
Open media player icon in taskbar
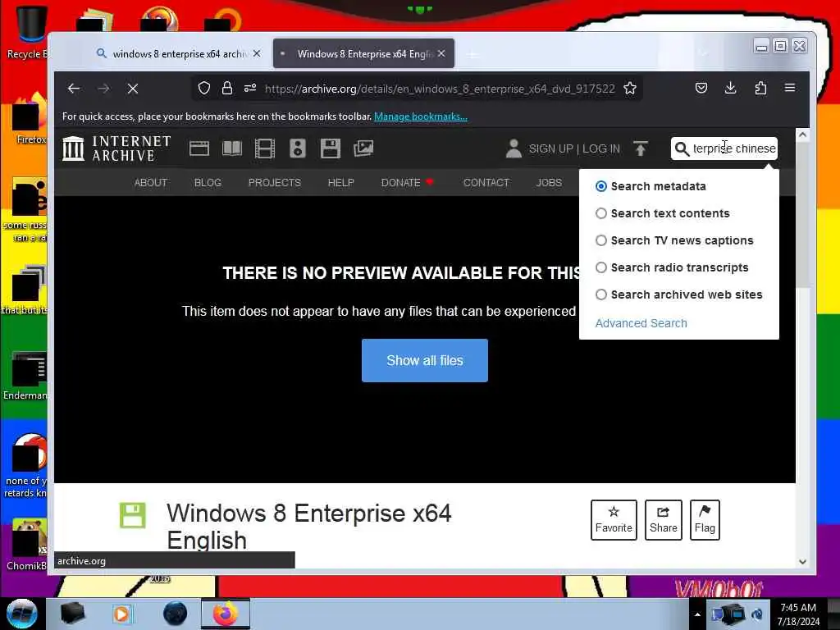(121, 614)
